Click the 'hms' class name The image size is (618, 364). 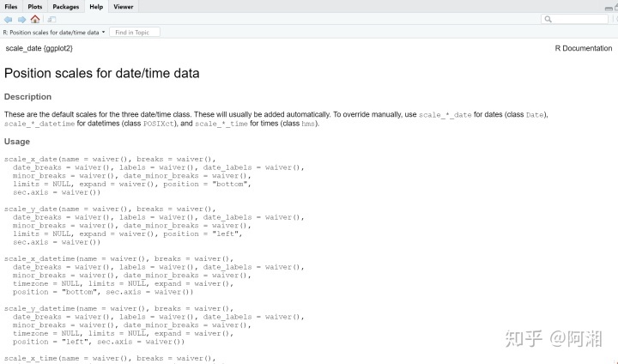[x=308, y=124]
